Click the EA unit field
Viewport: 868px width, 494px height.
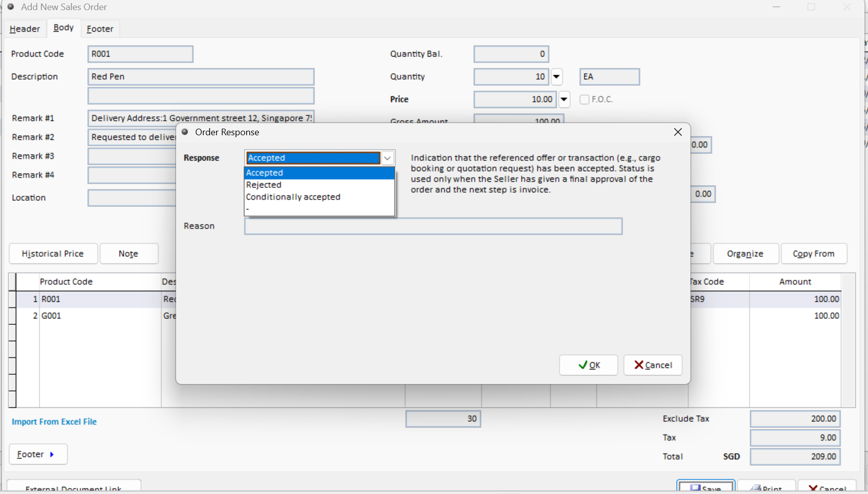610,77
